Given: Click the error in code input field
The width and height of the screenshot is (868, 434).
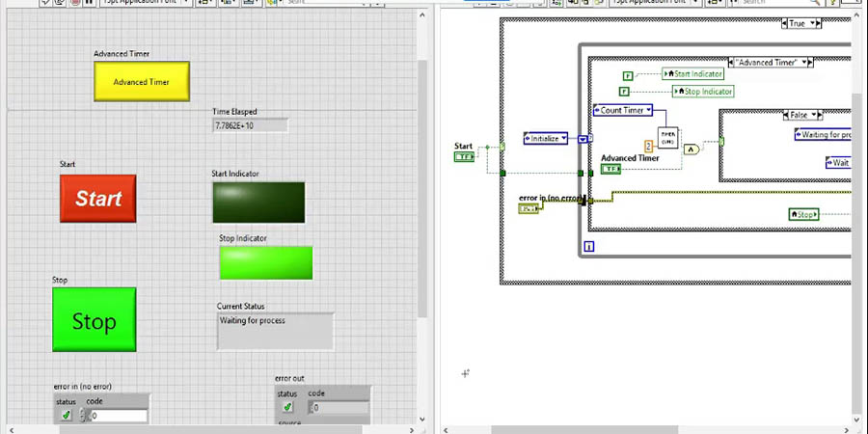Looking at the screenshot, I should (x=119, y=416).
